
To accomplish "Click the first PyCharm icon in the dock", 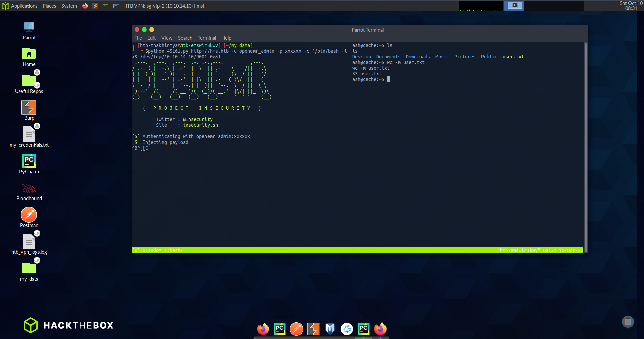I will click(x=280, y=329).
